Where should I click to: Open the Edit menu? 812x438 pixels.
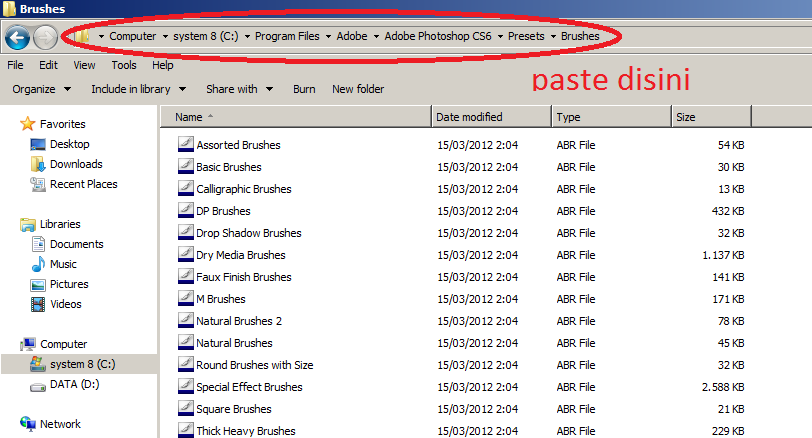pos(48,65)
